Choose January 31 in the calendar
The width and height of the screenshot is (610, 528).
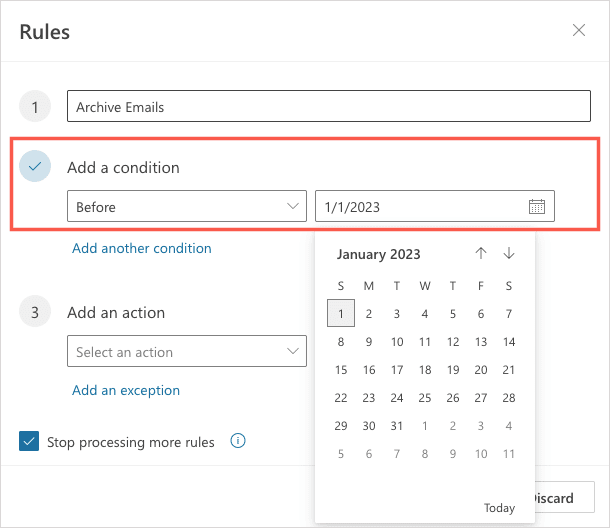pos(397,426)
